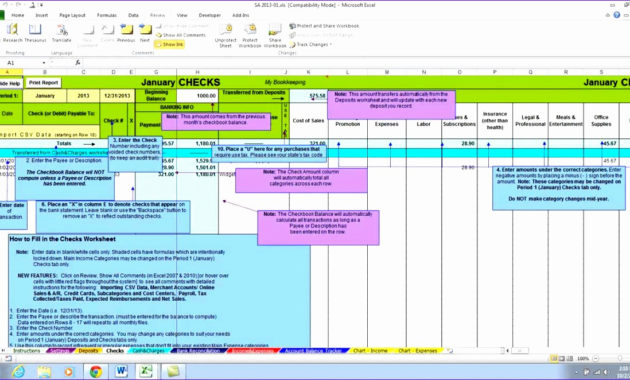Screen dimensions: 630x380
Task: Open the Data ribbon tab
Action: (x=133, y=15)
